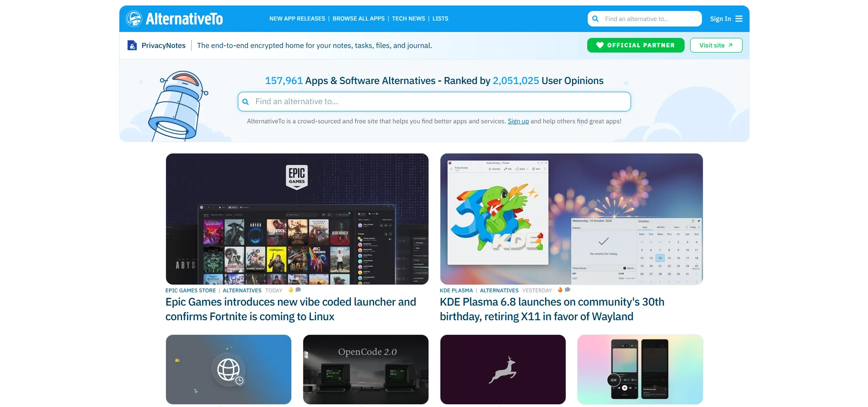The height and width of the screenshot is (407, 868).
Task: Click the Visit site button
Action: tap(716, 45)
